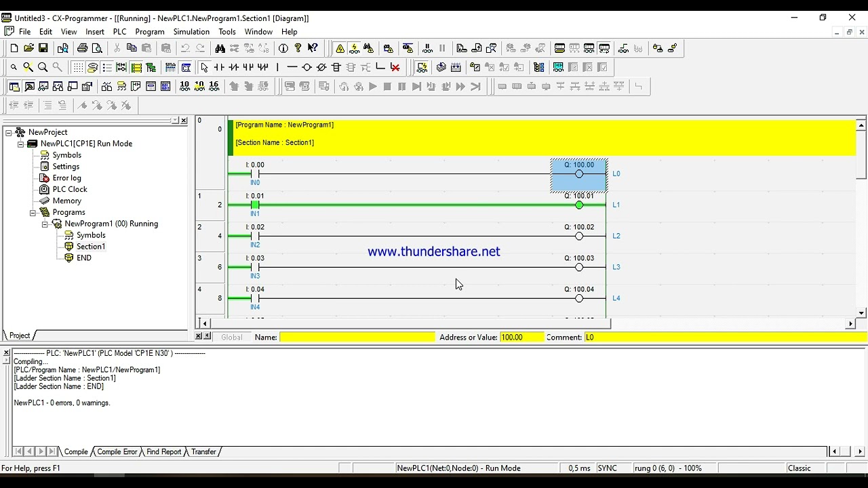Viewport: 868px width, 488px height.
Task: Select Settings in project tree
Action: click(x=66, y=167)
